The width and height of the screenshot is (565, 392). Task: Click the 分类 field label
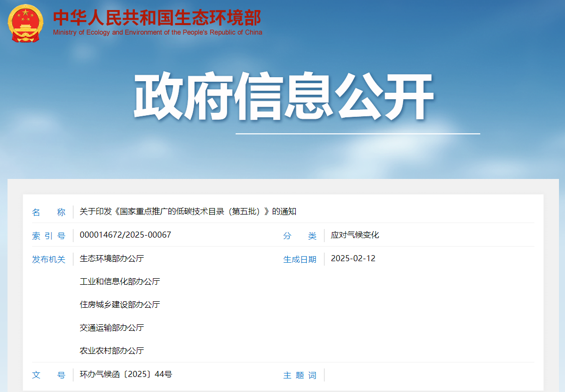click(300, 236)
